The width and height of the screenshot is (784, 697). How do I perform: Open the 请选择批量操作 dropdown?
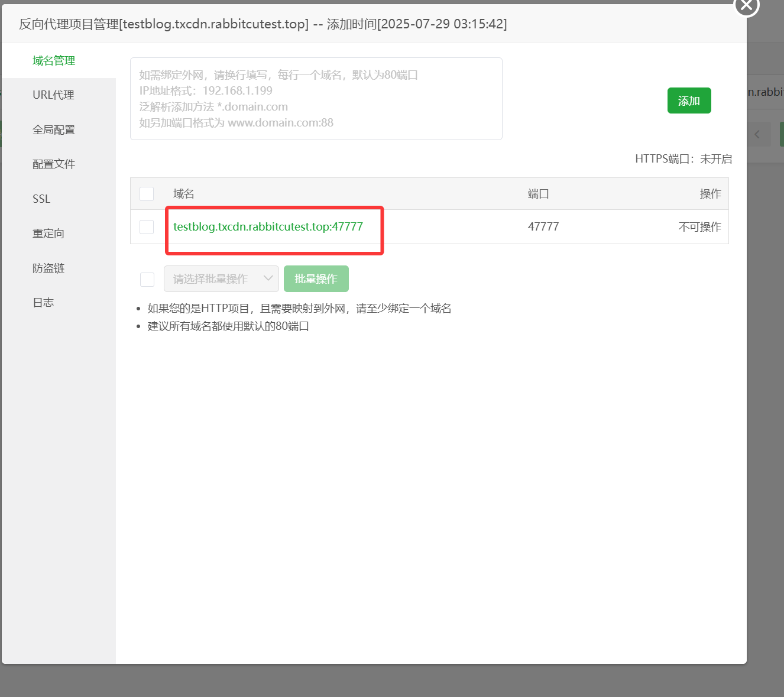(x=221, y=278)
